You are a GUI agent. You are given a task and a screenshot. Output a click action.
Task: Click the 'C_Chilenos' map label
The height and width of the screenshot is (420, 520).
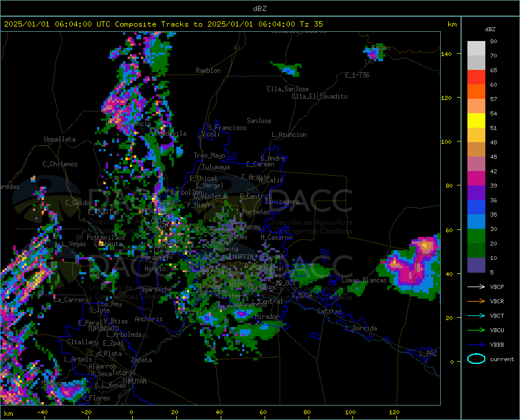60,164
